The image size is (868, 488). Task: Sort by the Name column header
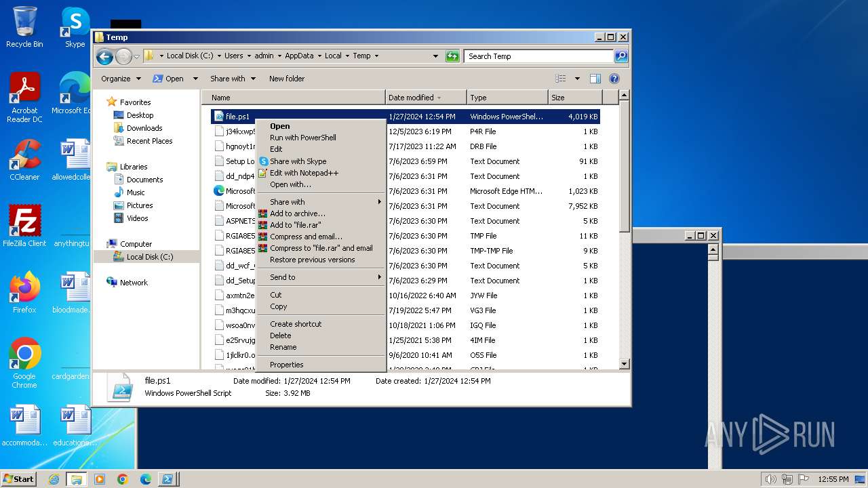[x=294, y=98]
